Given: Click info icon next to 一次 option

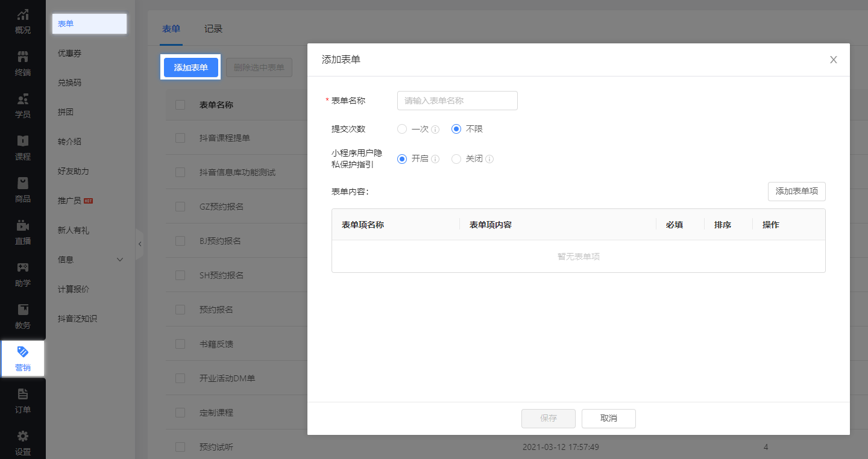Looking at the screenshot, I should (435, 130).
